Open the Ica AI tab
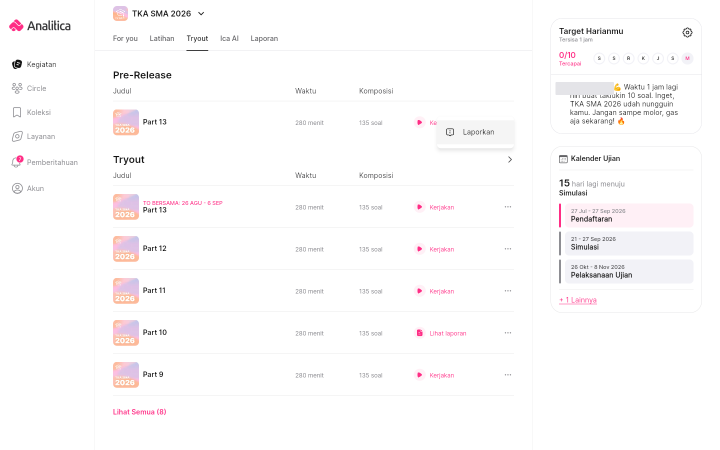This screenshot has width=720, height=450. (x=230, y=39)
